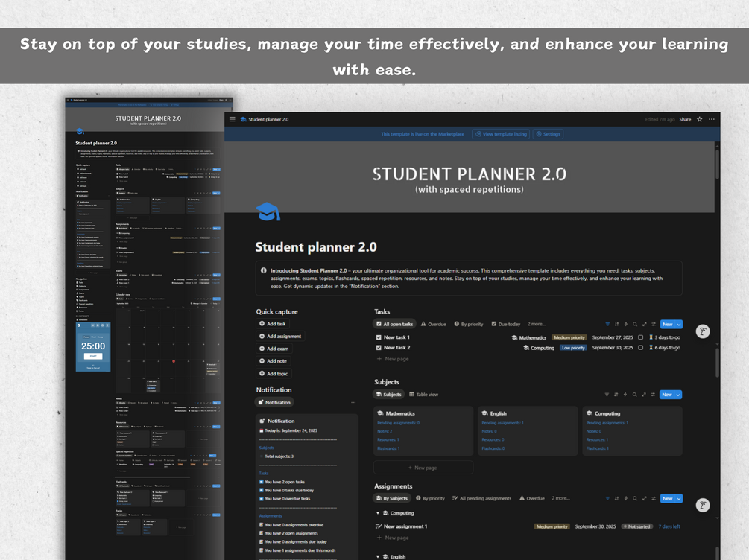Open the English subject card
This screenshot has height=560, width=749.
(528, 430)
